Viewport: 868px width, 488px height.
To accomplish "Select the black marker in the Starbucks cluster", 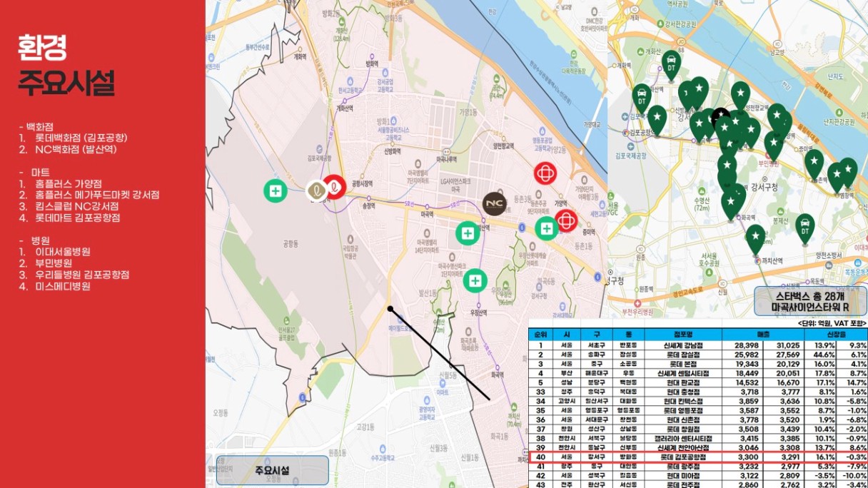I will click(721, 114).
